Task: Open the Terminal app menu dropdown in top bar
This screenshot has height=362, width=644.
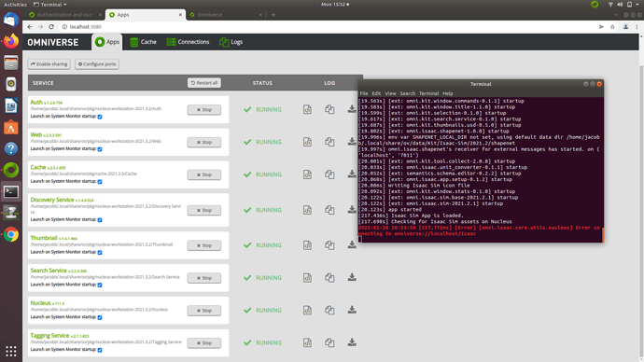Action: [x=50, y=5]
